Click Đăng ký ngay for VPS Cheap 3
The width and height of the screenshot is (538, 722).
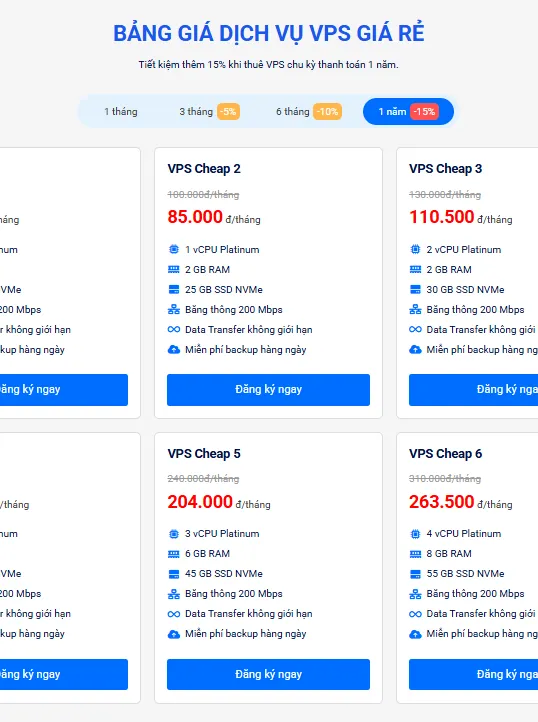click(x=474, y=390)
